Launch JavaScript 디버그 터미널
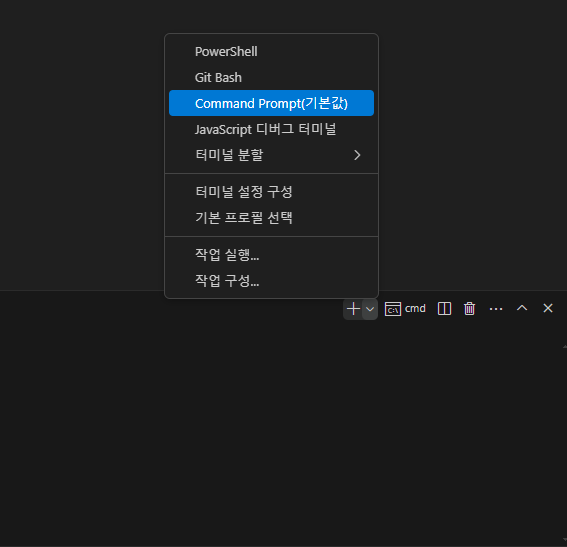This screenshot has height=547, width=567. (271, 129)
